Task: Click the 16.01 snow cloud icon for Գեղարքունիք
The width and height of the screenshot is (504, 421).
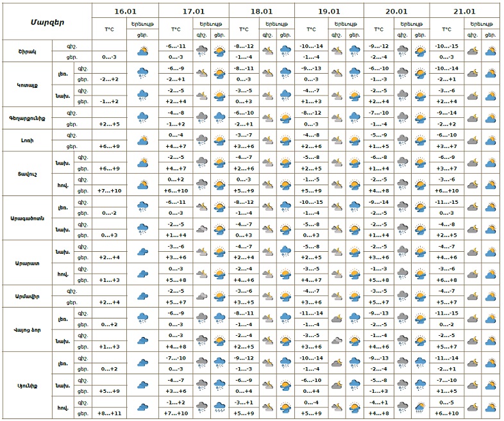Action: coord(142,118)
